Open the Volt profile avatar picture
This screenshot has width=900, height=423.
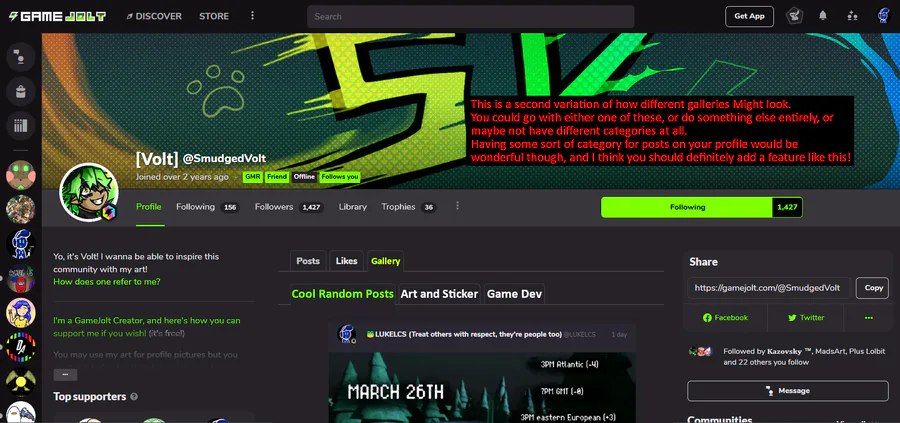89,192
